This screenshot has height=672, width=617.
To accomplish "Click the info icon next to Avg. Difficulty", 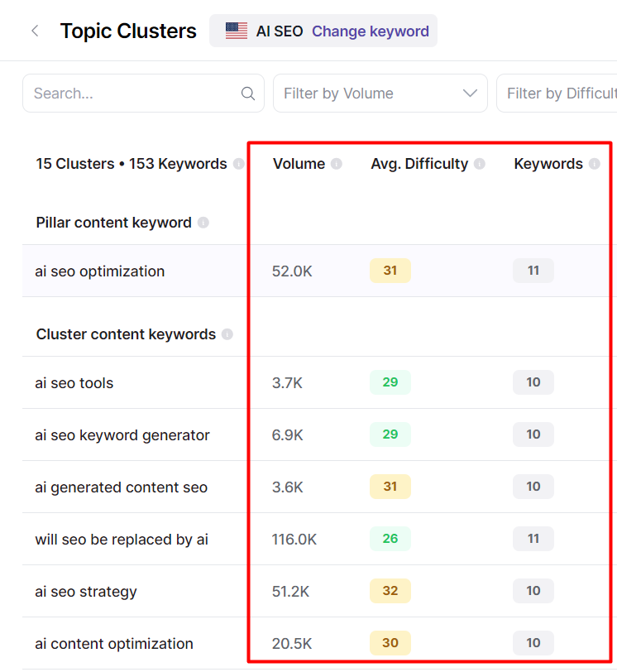I will 480,164.
